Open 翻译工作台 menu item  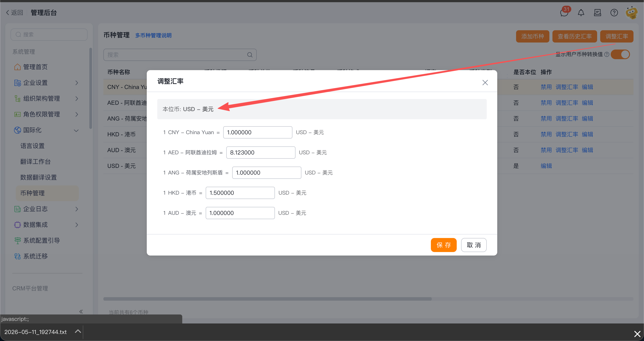35,161
